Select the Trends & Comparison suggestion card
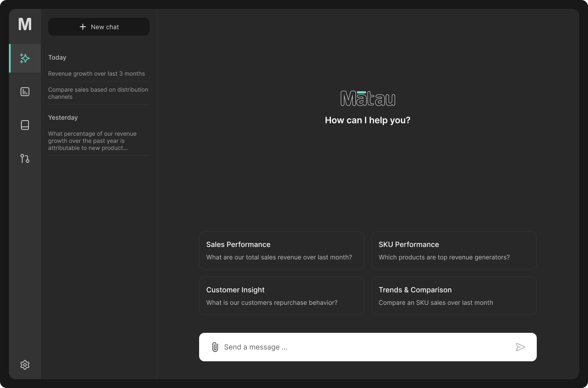Viewport: 588px width, 388px height. point(454,296)
